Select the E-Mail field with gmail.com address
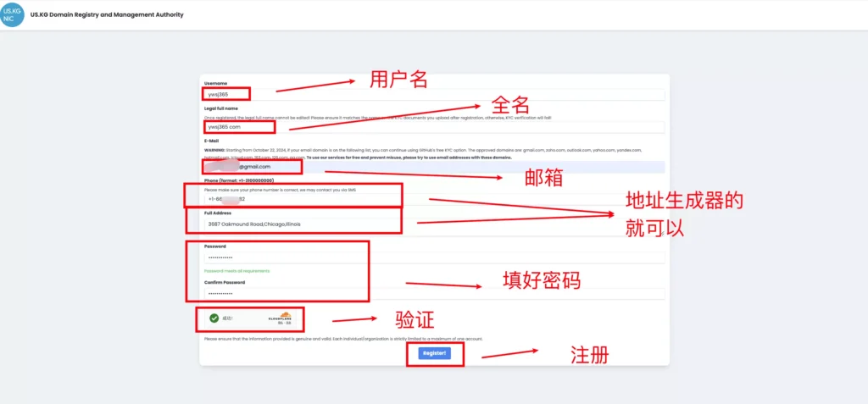This screenshot has height=404, width=868. coord(432,167)
